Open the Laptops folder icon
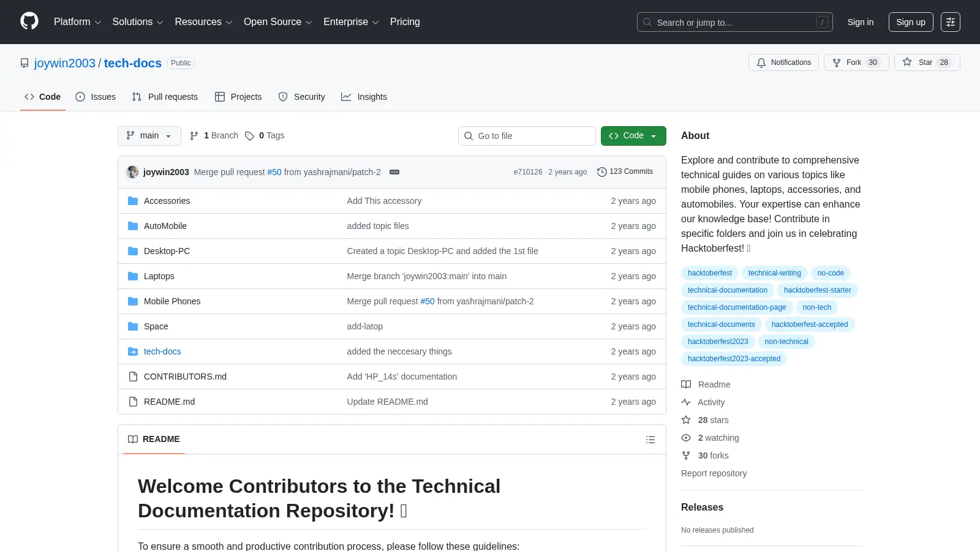980x551 pixels. (x=133, y=276)
